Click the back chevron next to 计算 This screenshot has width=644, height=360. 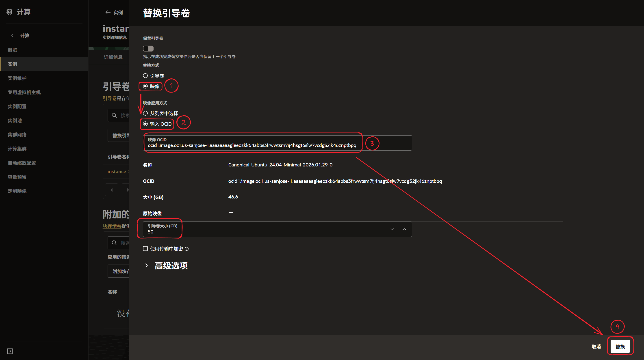[12, 35]
